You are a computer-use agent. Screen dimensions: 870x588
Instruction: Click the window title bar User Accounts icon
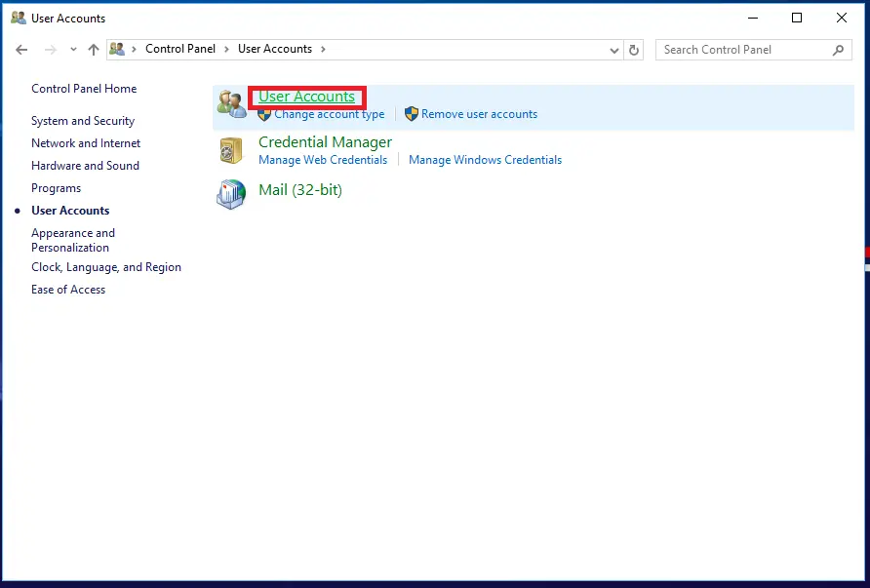(x=19, y=18)
